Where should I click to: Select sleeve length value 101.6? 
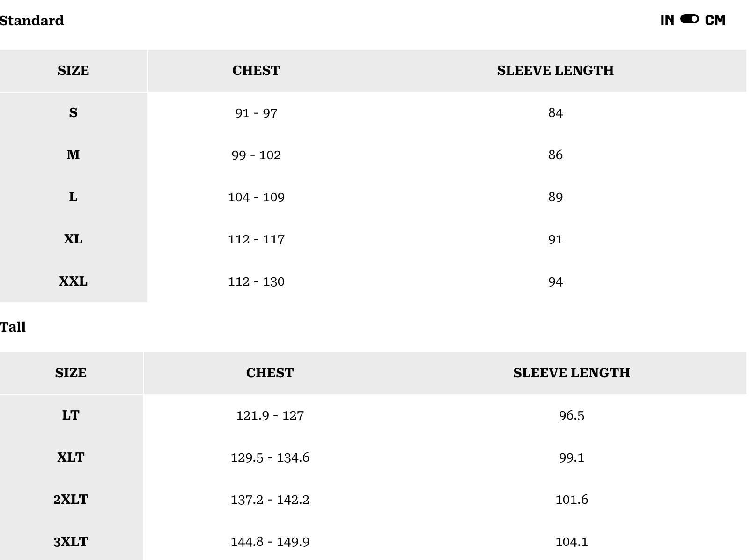click(x=571, y=500)
